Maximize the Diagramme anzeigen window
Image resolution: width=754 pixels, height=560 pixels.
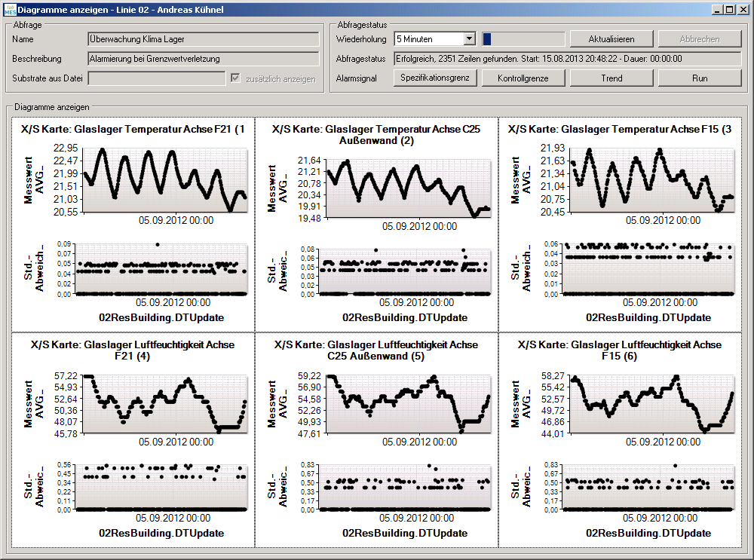[729, 9]
